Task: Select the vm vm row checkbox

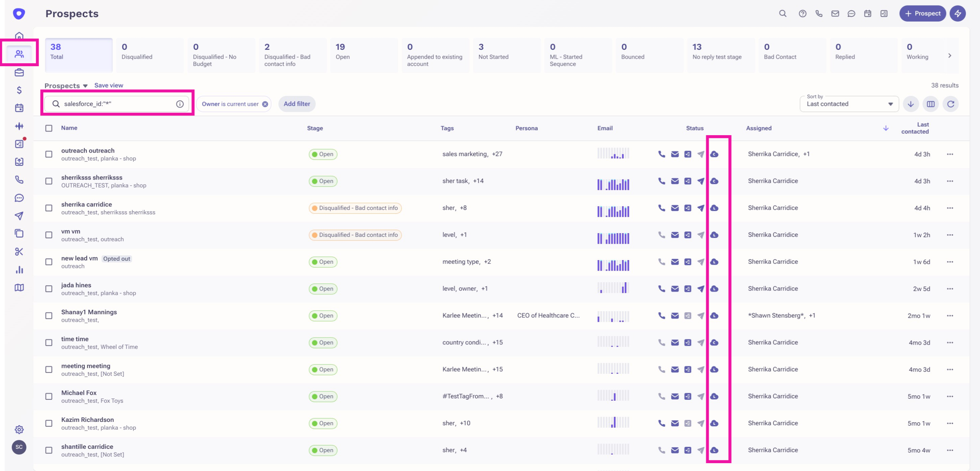Action: point(49,235)
